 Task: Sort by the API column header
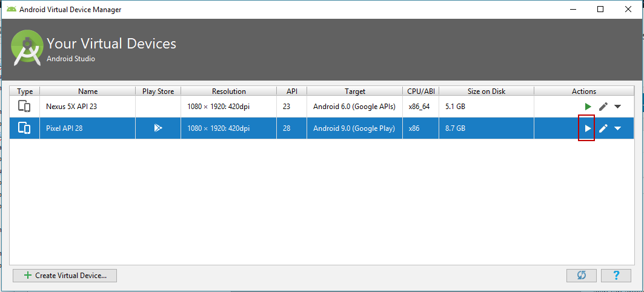point(291,91)
